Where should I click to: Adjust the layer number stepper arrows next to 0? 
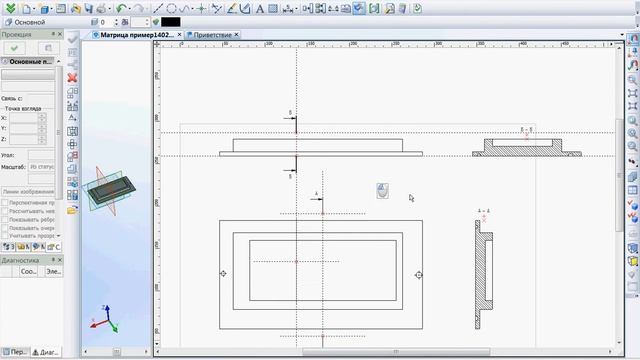coord(116,22)
